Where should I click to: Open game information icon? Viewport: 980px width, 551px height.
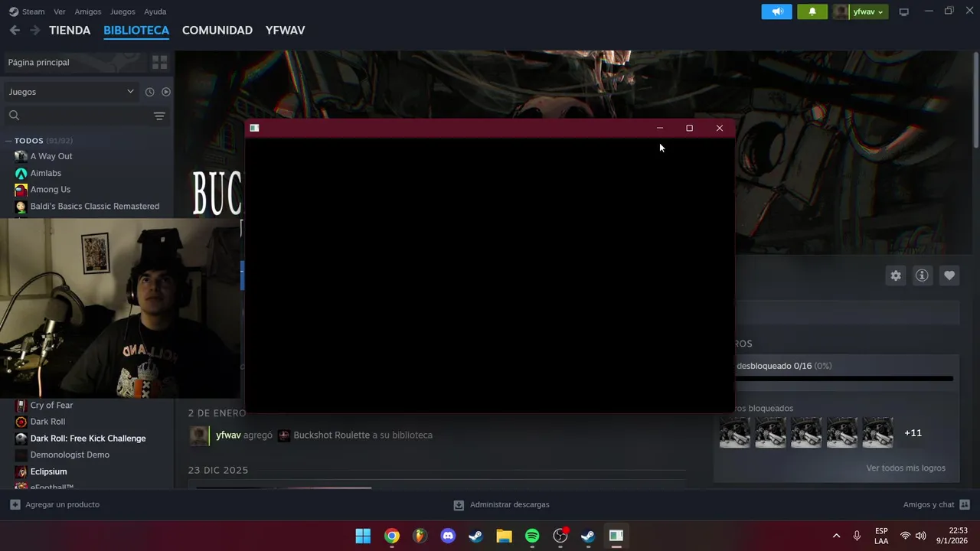[922, 275]
